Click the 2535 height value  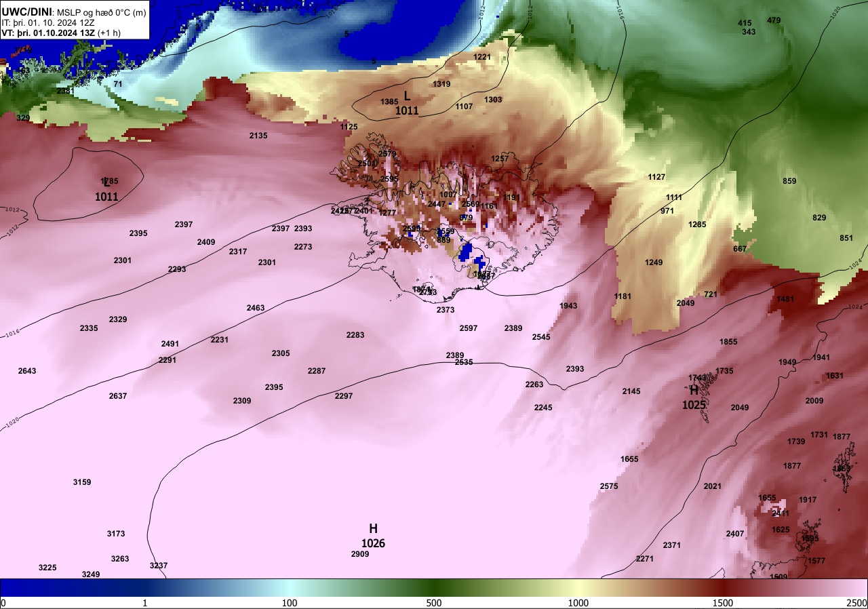click(x=464, y=363)
